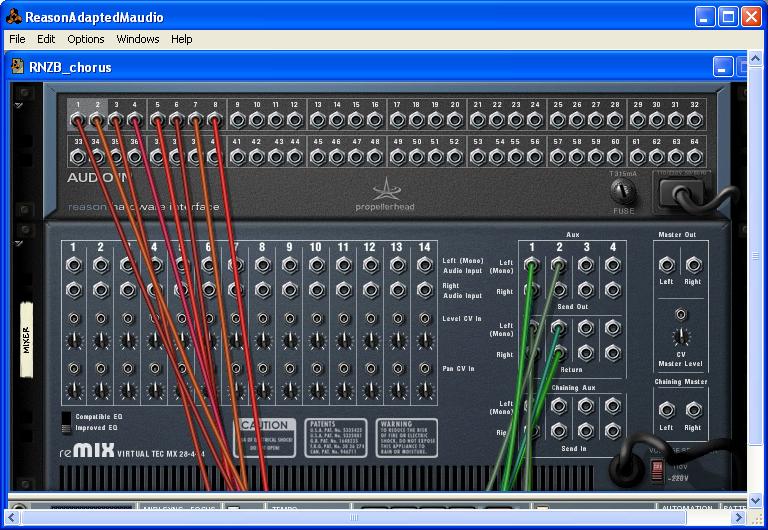
Task: Adjust channel 10 Level CV trim knob
Action: 317,340
